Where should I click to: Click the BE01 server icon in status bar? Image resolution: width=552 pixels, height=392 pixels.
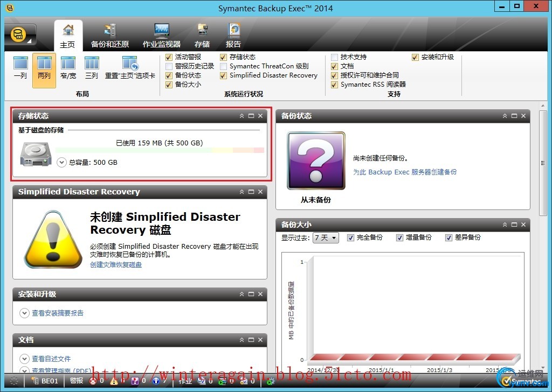click(34, 381)
